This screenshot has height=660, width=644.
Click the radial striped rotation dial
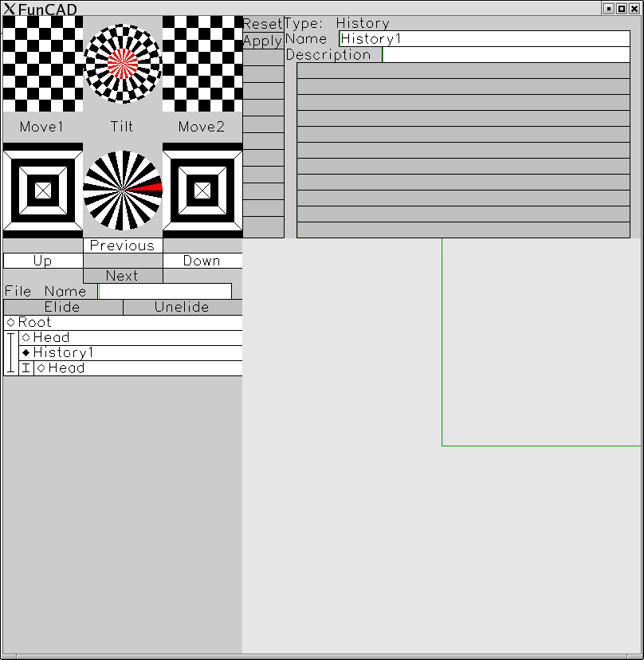[x=123, y=191]
